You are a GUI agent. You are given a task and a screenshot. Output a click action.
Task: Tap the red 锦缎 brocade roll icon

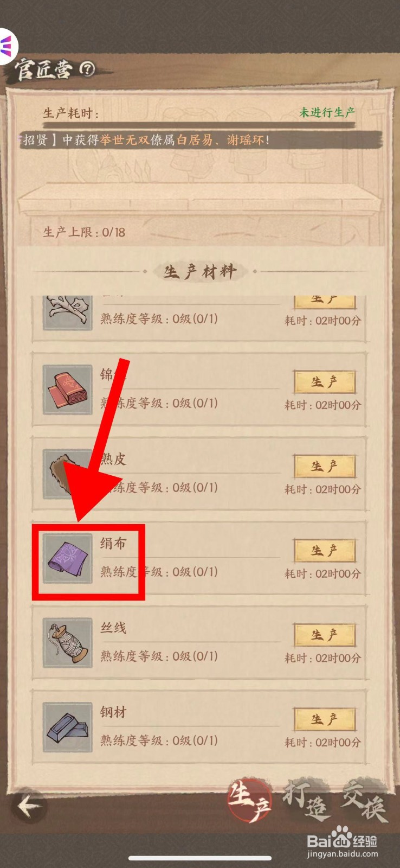(x=67, y=390)
